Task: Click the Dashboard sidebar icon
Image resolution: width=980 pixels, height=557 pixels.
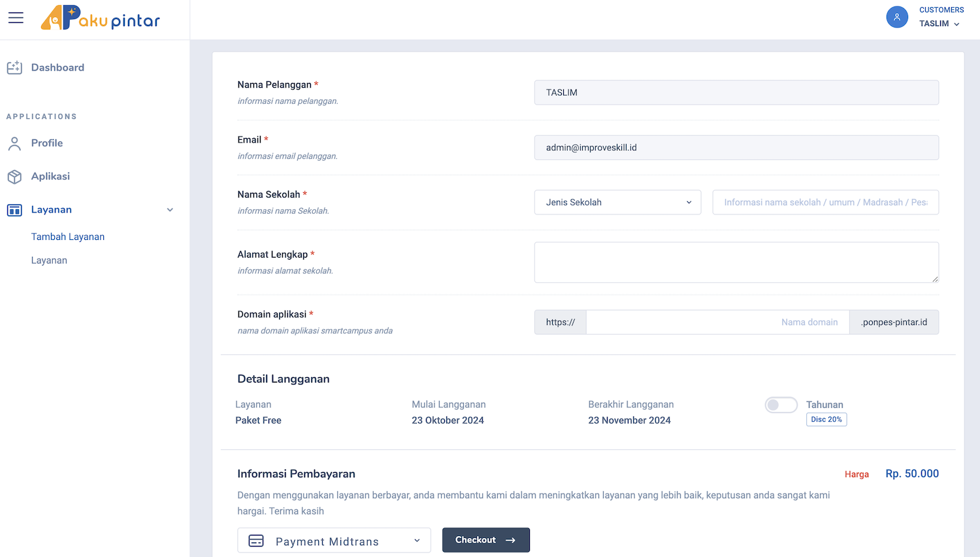Action: click(x=14, y=67)
